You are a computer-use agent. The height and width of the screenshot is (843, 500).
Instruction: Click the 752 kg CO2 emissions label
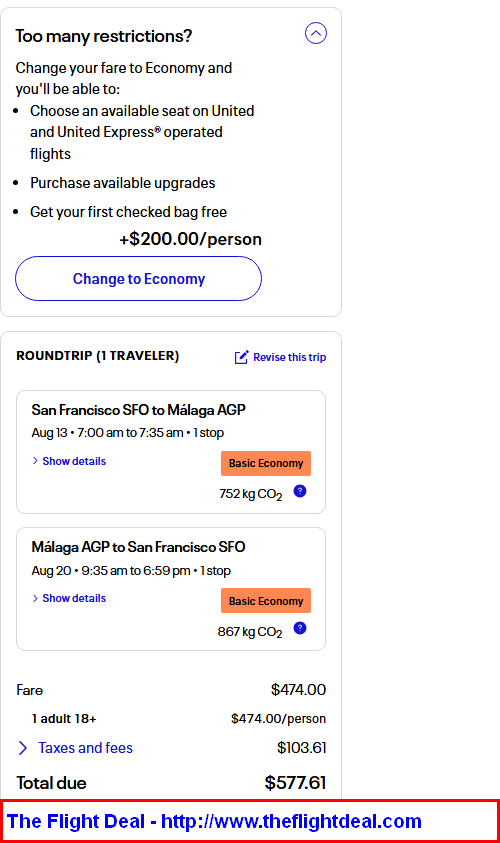[251, 494]
